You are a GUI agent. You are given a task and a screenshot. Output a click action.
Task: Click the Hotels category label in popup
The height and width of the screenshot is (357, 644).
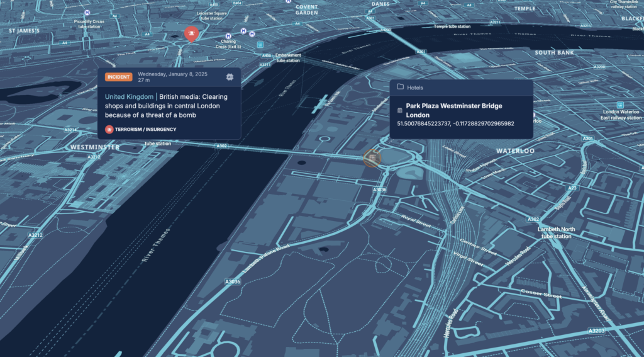point(415,88)
